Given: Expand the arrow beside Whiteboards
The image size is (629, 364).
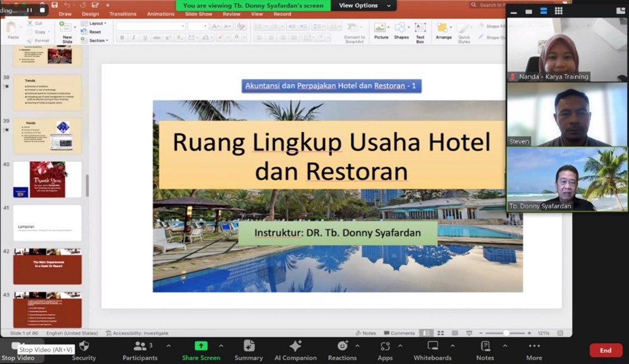Looking at the screenshot, I should 453,346.
